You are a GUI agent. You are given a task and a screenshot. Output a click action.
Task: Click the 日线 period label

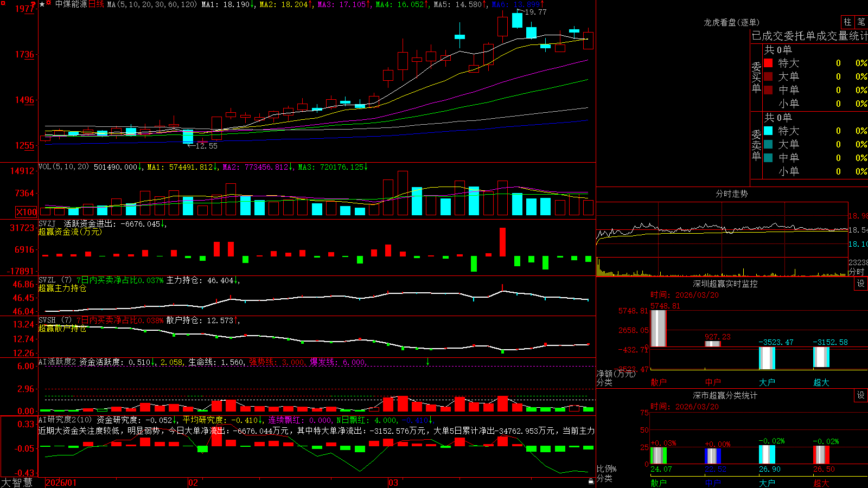click(96, 4)
